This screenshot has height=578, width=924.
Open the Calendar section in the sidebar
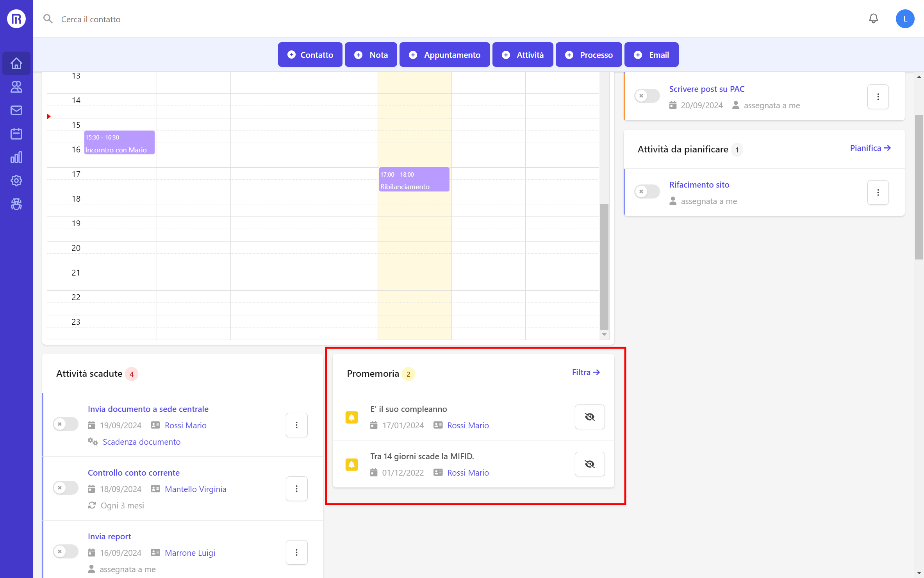16,134
